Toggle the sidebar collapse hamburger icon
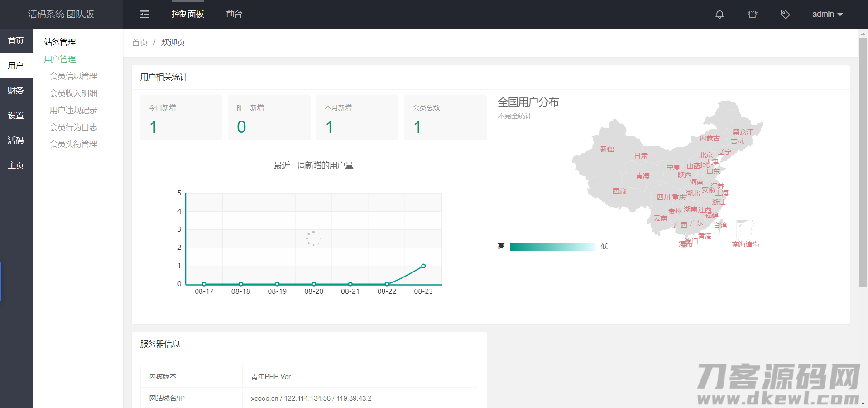868x408 pixels. (x=144, y=14)
